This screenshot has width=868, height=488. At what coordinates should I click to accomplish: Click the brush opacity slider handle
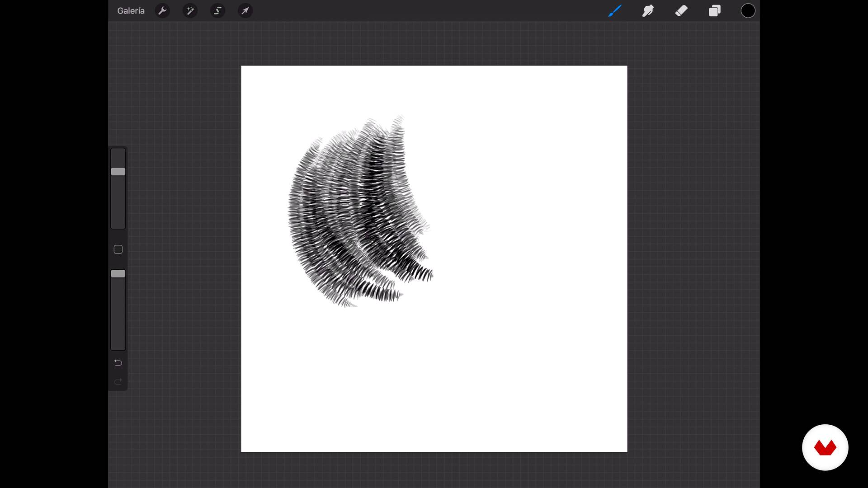pos(118,274)
